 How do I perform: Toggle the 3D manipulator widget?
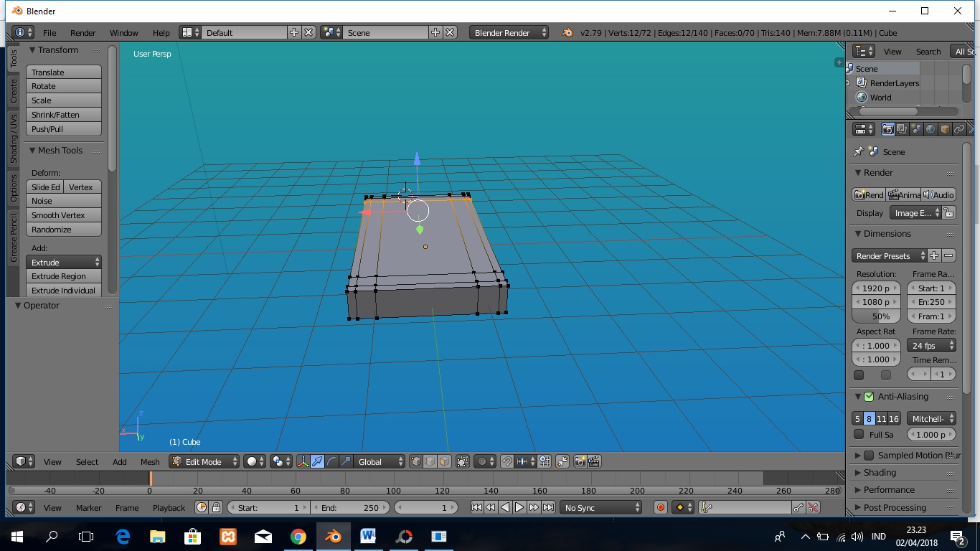303,462
